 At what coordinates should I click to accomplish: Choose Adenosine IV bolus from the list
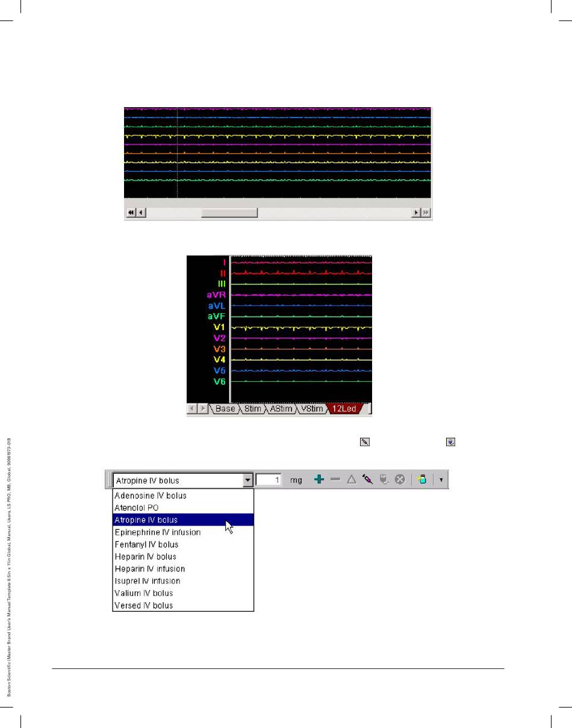[x=151, y=496]
